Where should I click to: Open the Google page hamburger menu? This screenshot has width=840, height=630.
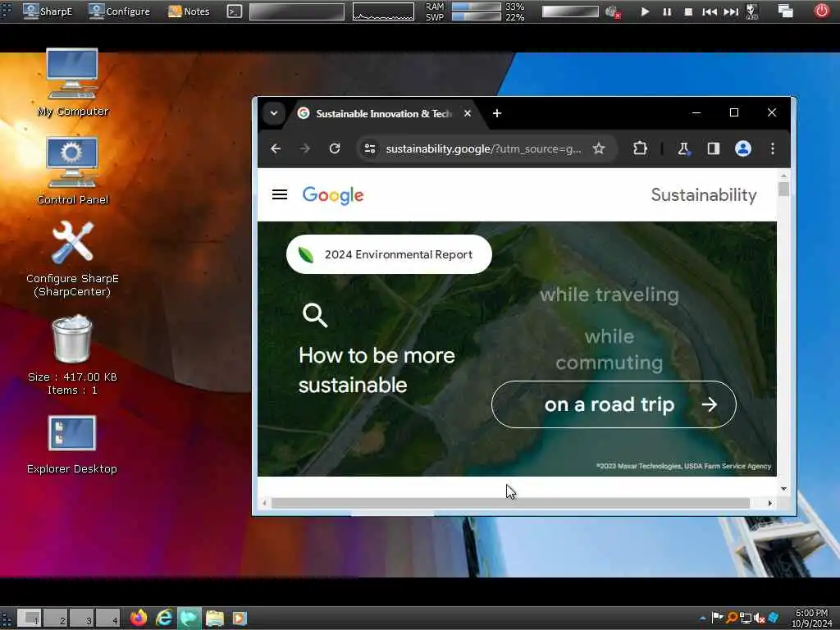point(280,194)
